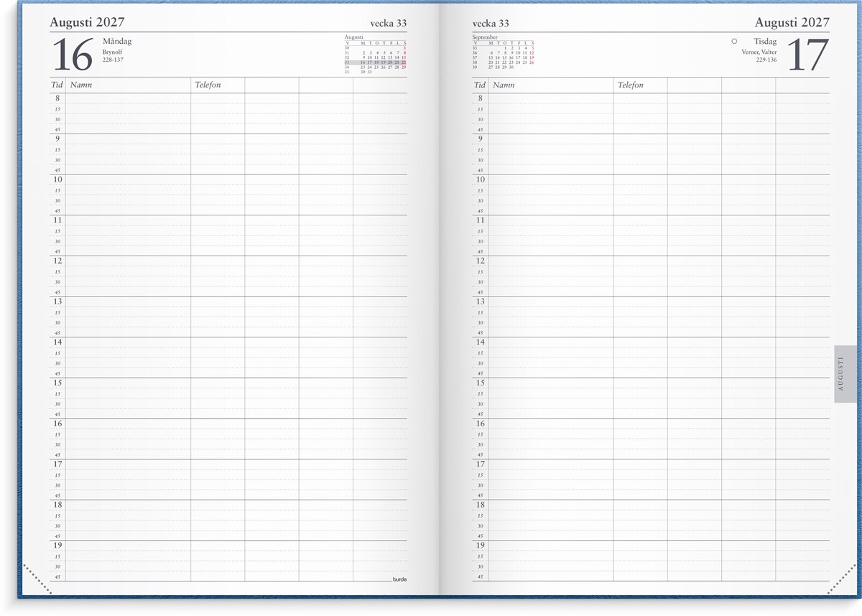Click vecka 33 label on right page

491,23
